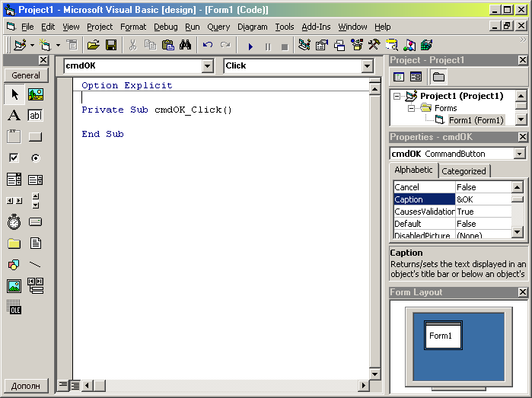Switch to Procedure View button
532x398 pixels.
pos(63,385)
